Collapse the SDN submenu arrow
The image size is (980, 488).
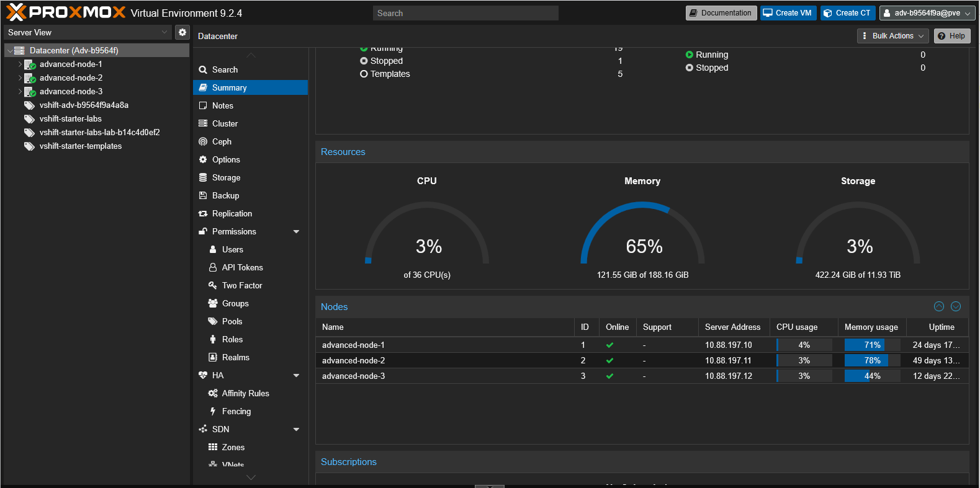[296, 430]
